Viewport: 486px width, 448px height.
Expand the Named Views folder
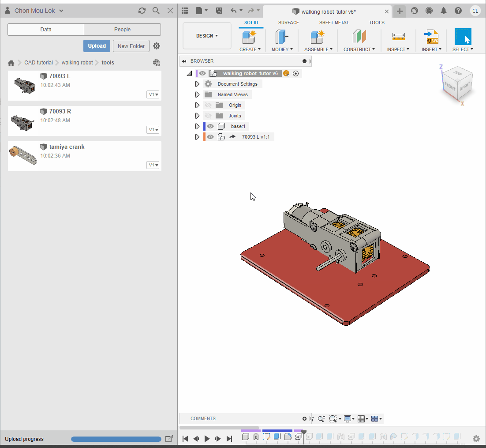point(197,94)
